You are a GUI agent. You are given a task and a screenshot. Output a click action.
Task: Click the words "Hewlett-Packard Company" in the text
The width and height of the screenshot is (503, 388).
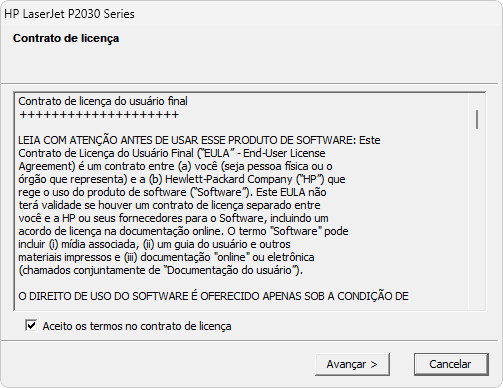point(229,179)
